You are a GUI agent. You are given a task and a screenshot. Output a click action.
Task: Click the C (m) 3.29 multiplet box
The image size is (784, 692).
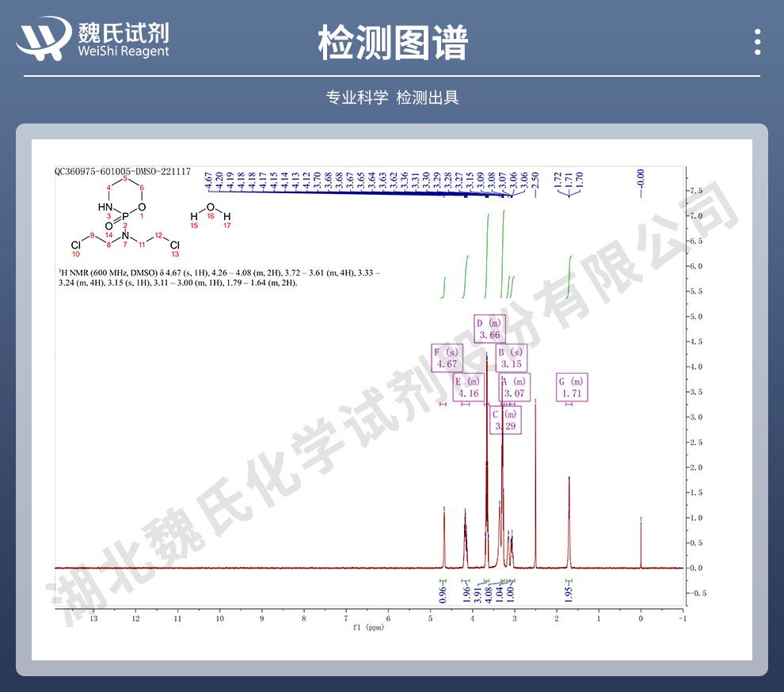(505, 420)
